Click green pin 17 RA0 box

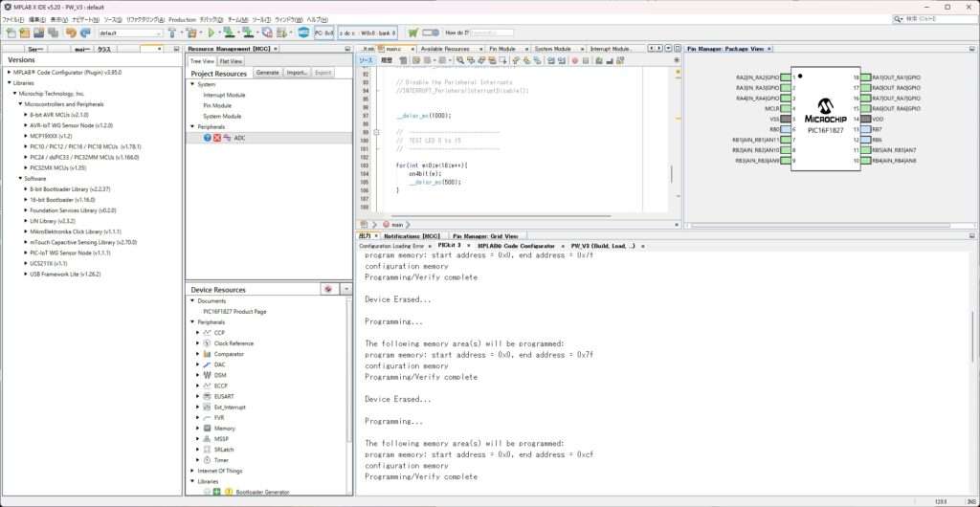865,88
